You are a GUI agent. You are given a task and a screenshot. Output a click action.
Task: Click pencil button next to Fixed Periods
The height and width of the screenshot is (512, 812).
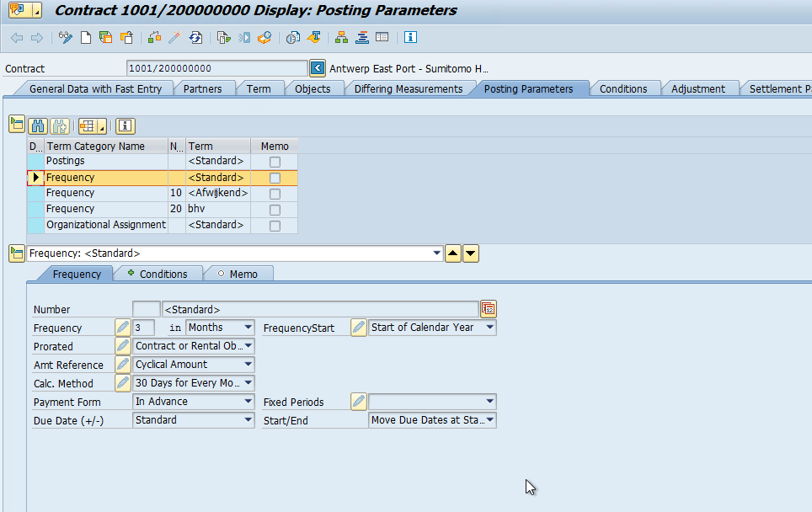[x=358, y=401]
